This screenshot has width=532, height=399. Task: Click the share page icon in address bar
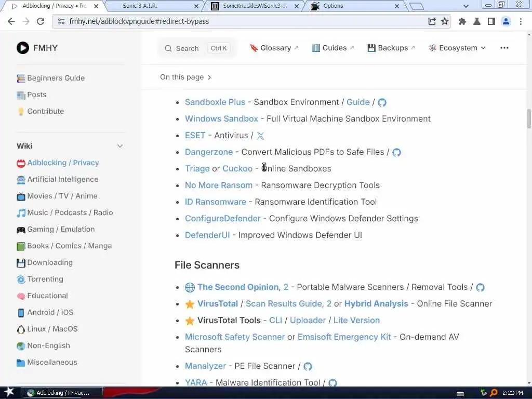432,21
